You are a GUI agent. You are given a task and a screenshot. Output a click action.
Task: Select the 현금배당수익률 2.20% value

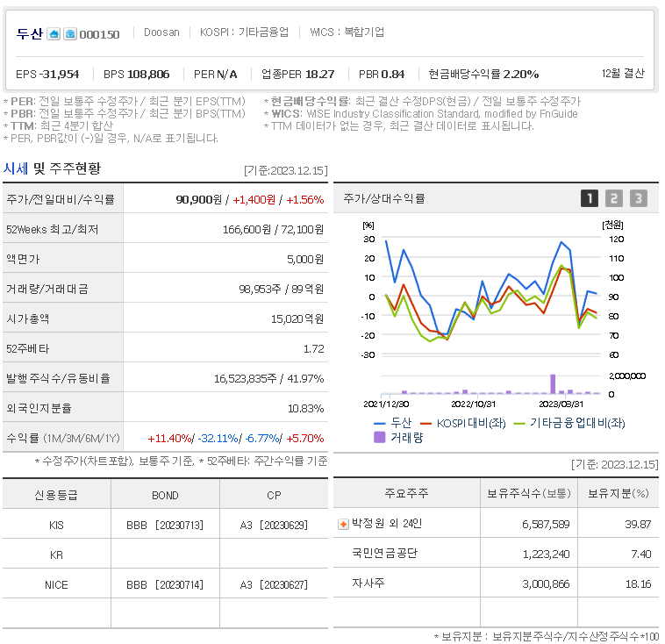(484, 75)
